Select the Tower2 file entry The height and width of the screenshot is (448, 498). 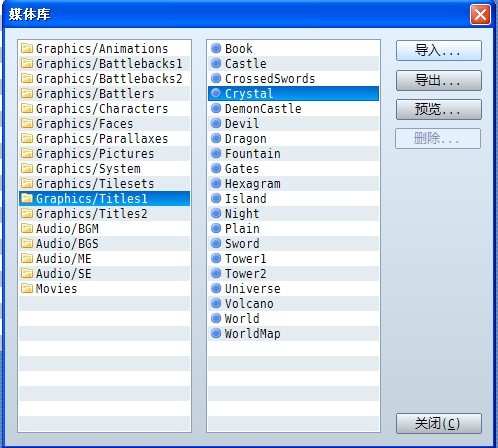293,273
